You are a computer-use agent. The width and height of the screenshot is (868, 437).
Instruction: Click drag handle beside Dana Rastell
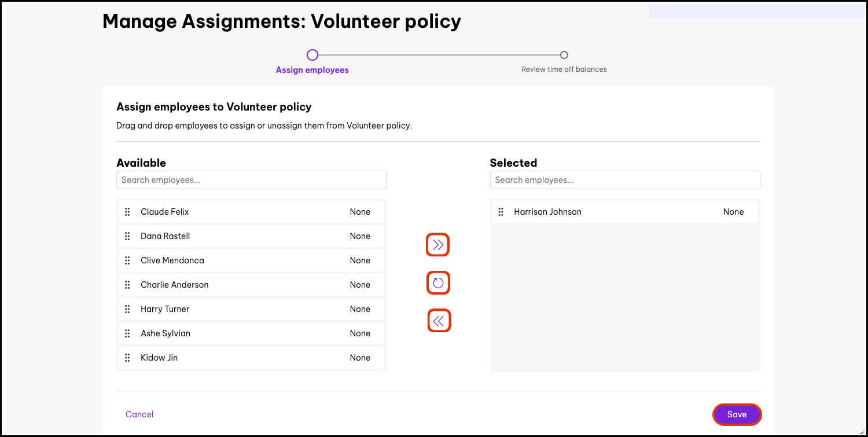pos(127,236)
